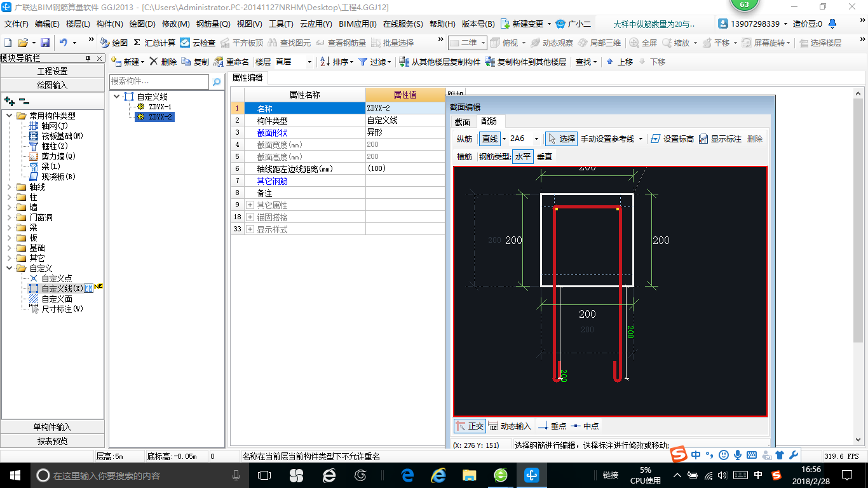Click 删除 to delete the selected component
This screenshot has height=488, width=868.
(x=163, y=62)
